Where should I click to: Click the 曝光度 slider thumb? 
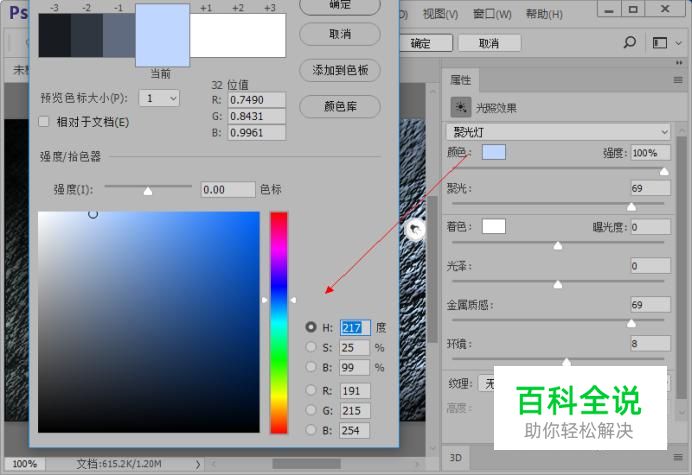coord(558,245)
